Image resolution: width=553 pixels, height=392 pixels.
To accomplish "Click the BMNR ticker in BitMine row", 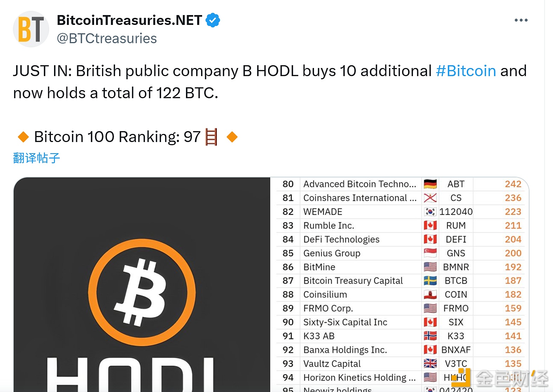I will (x=456, y=267).
